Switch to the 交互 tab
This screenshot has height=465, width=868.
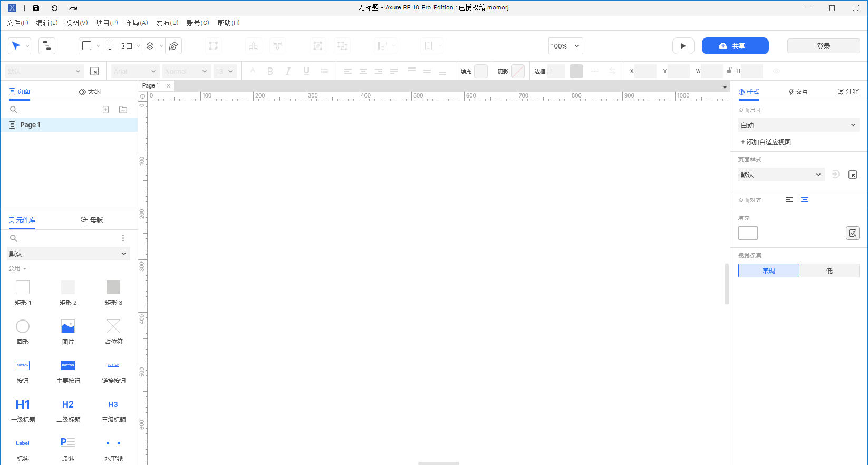(798, 92)
